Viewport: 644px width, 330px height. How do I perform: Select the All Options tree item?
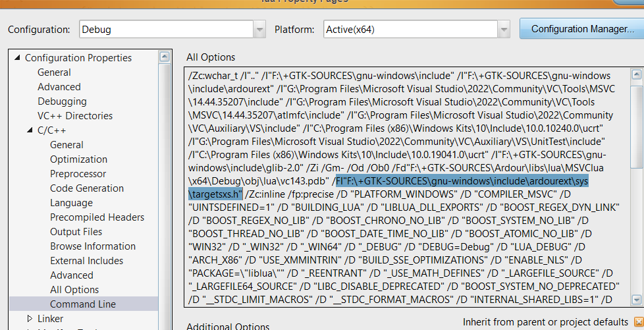pos(74,290)
